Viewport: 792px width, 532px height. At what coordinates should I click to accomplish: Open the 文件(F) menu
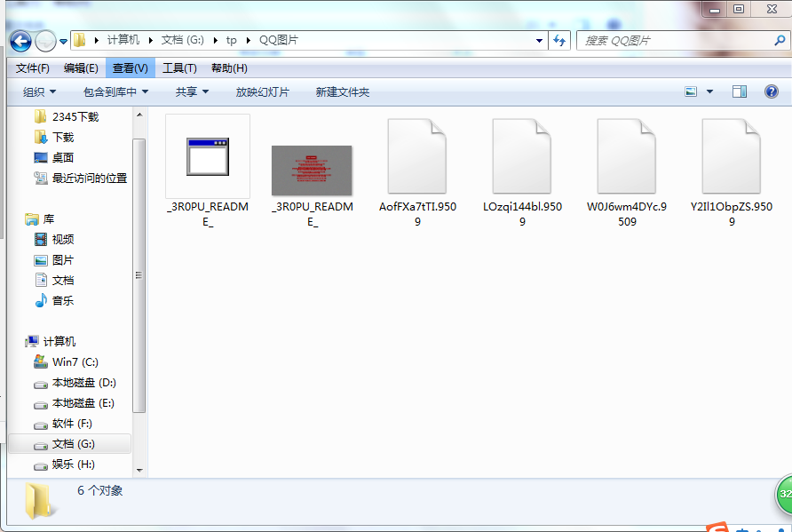32,68
